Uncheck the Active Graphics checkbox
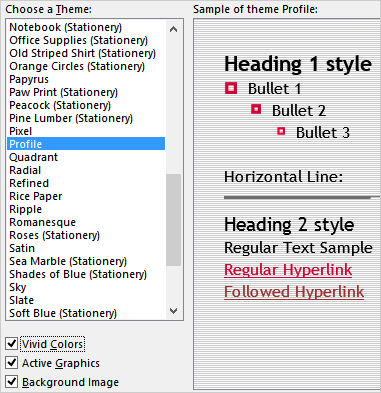The image size is (381, 393). pyautogui.click(x=12, y=362)
